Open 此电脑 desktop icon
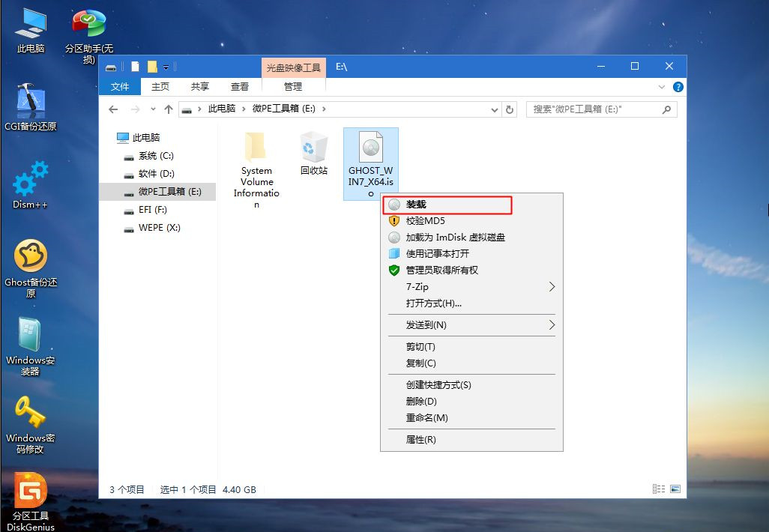The height and width of the screenshot is (532, 769). pyautogui.click(x=29, y=28)
